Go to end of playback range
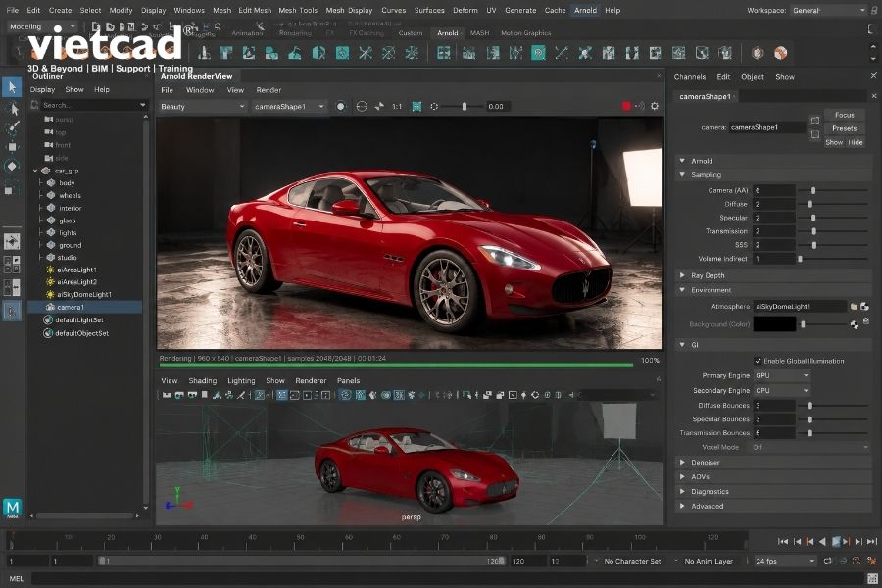Viewport: 882px width, 588px height. 872,541
